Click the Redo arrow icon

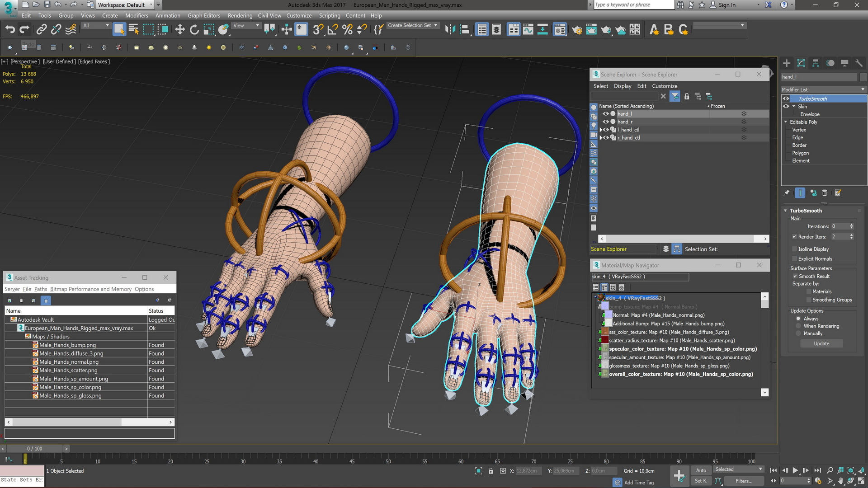24,30
